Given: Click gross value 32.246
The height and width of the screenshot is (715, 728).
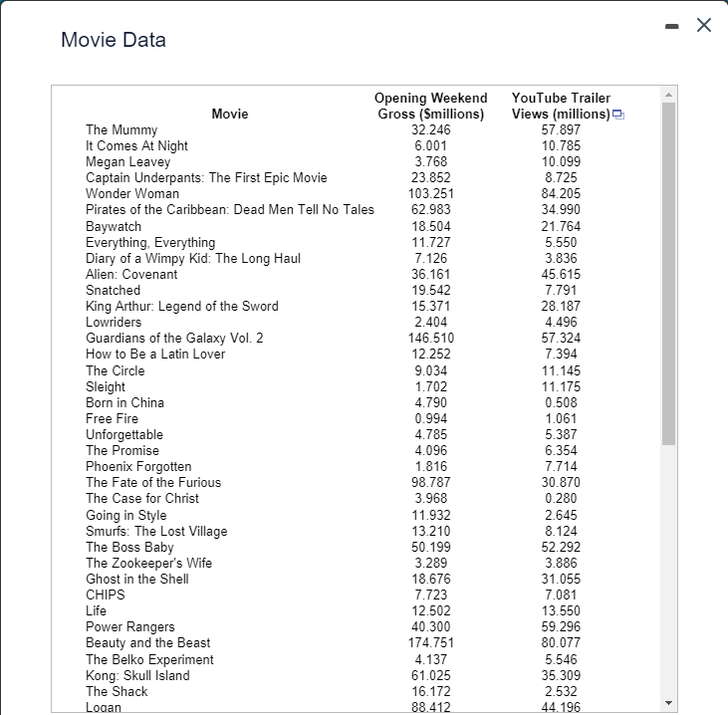Looking at the screenshot, I should (431, 130).
